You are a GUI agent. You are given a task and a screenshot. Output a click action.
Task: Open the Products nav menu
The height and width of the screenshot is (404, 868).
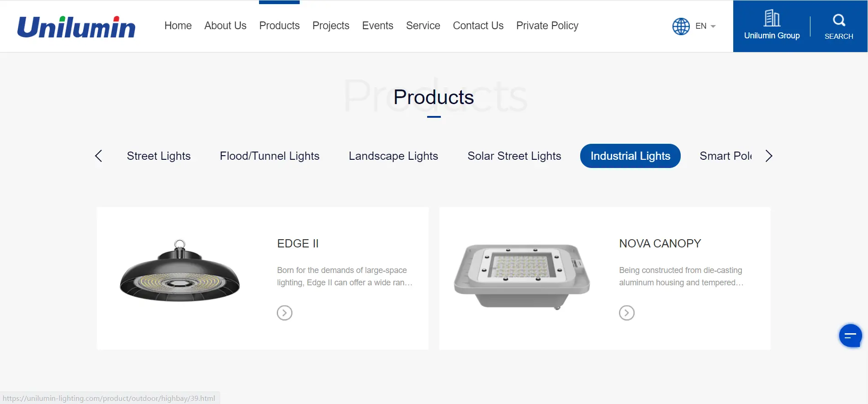[279, 26]
